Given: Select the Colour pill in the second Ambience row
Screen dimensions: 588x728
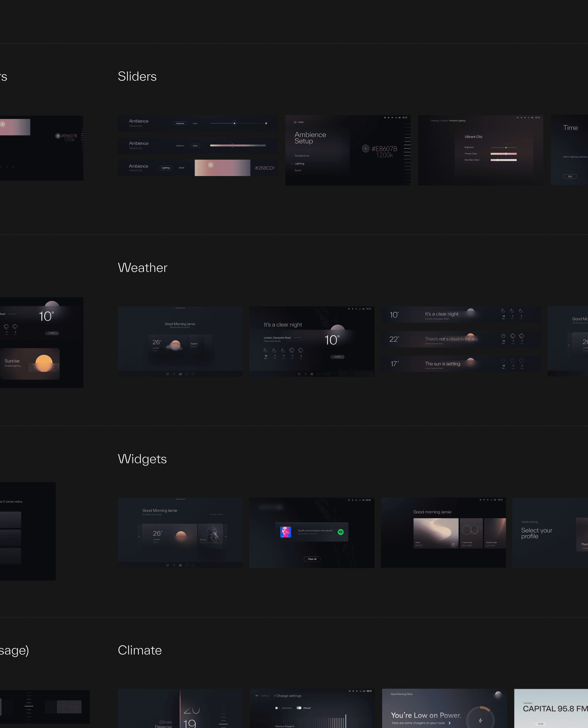Looking at the screenshot, I should [195, 146].
